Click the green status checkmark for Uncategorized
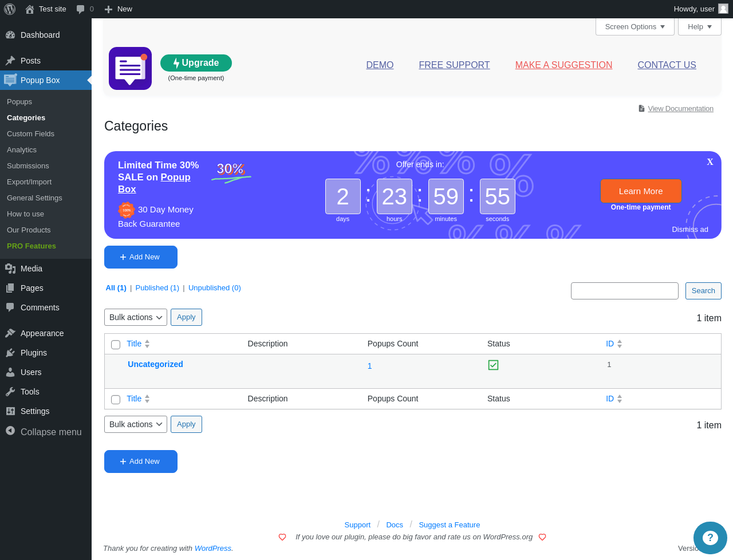 tap(493, 365)
